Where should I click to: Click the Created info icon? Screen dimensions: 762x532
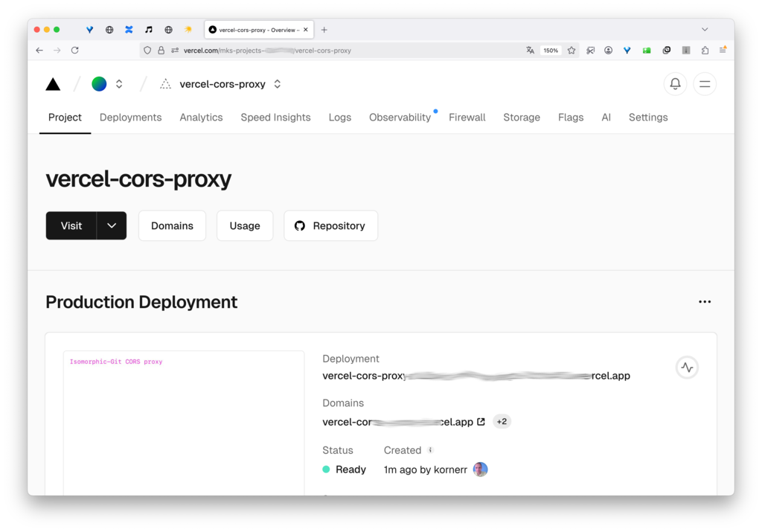tap(430, 450)
